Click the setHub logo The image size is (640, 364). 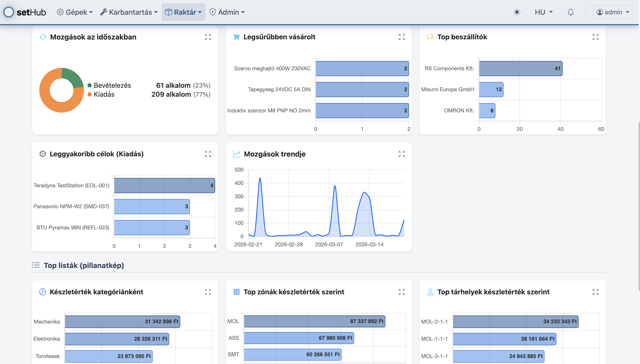(x=25, y=12)
